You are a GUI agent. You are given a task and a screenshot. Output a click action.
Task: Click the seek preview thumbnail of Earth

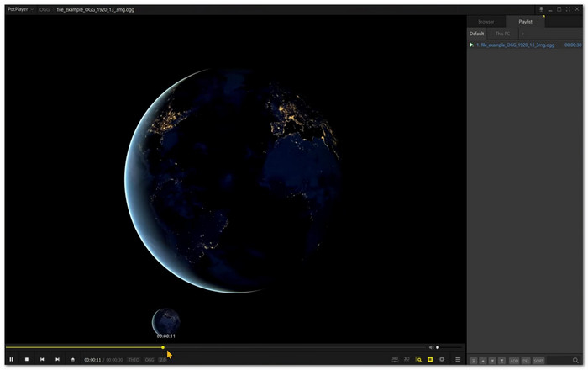click(x=166, y=321)
